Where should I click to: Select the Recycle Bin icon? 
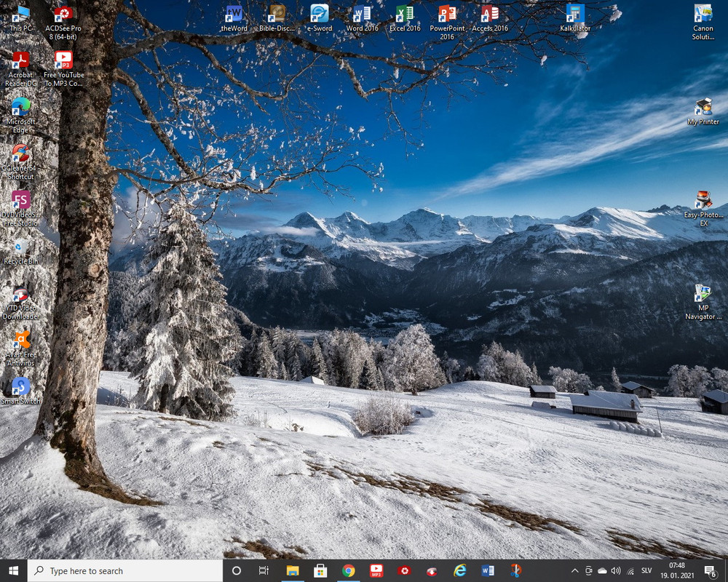point(21,252)
